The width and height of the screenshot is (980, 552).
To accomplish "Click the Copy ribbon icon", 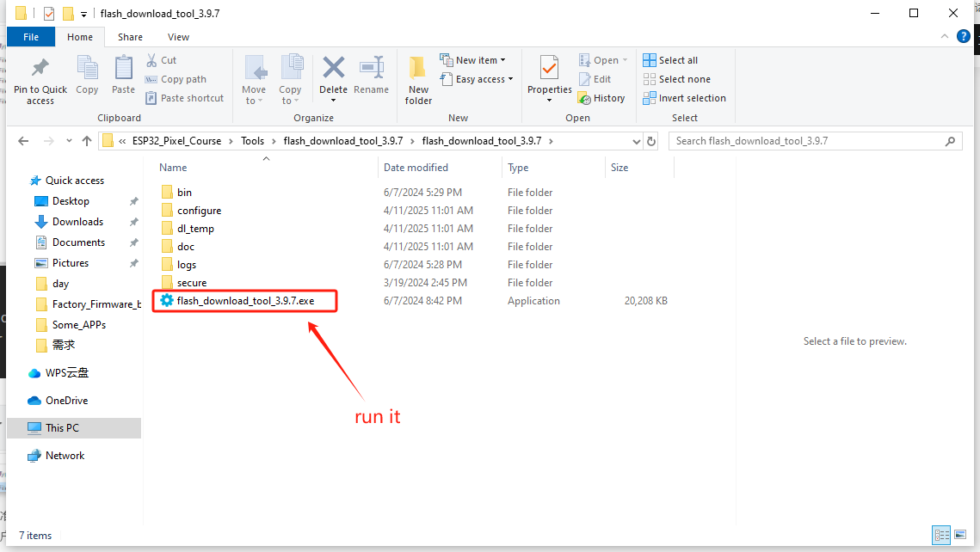I will (87, 67).
